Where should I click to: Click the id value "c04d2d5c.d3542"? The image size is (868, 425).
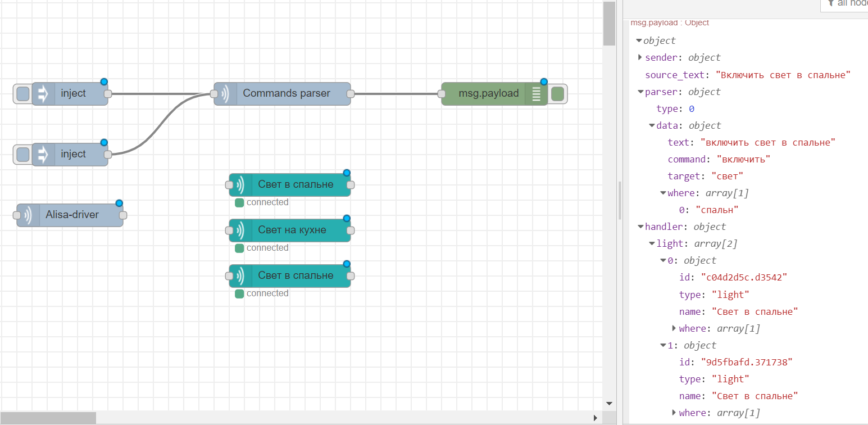click(x=744, y=277)
